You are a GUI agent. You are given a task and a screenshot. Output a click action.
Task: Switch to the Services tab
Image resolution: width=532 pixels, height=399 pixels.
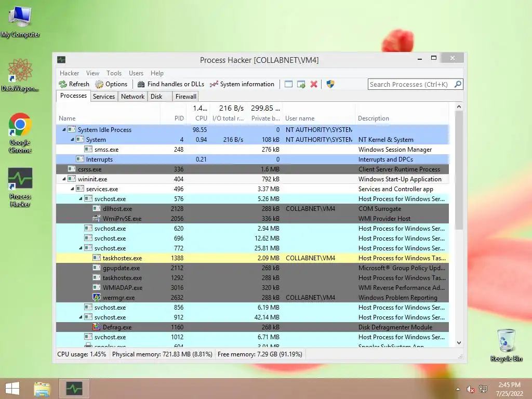coord(104,96)
